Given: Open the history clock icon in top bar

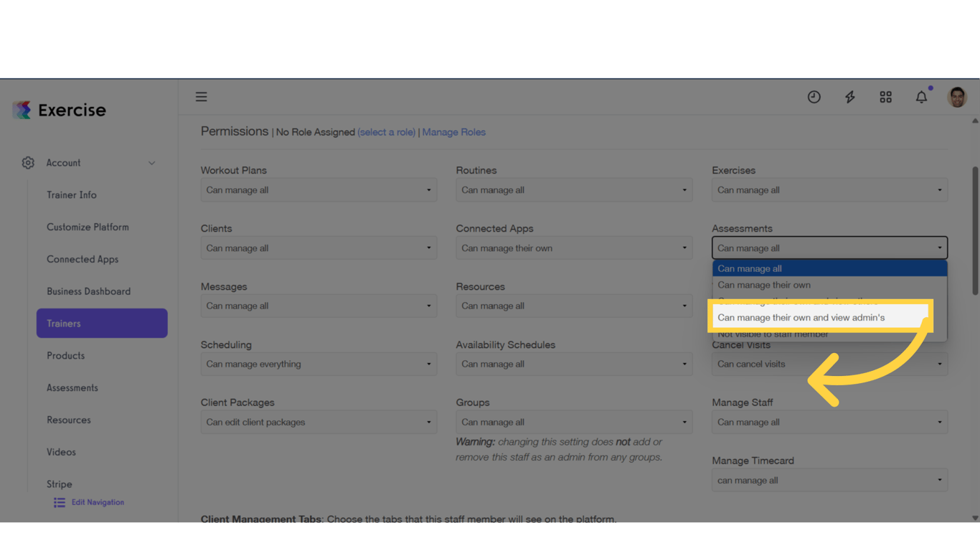Looking at the screenshot, I should click(x=814, y=96).
